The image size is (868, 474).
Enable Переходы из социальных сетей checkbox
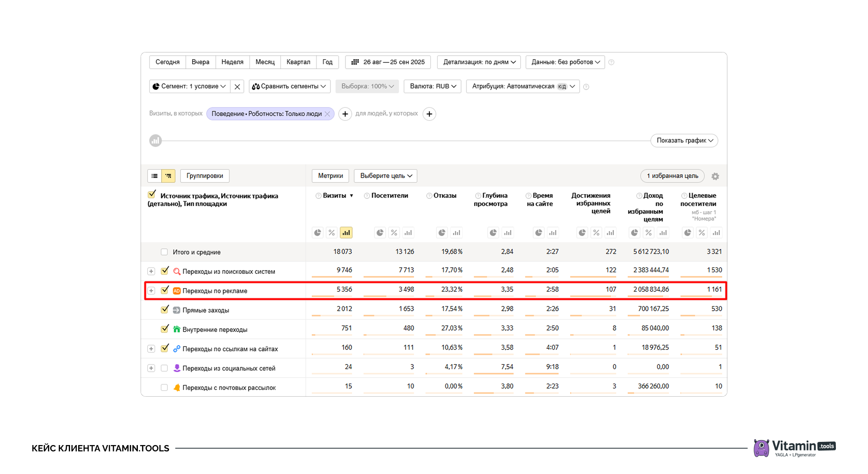click(164, 368)
